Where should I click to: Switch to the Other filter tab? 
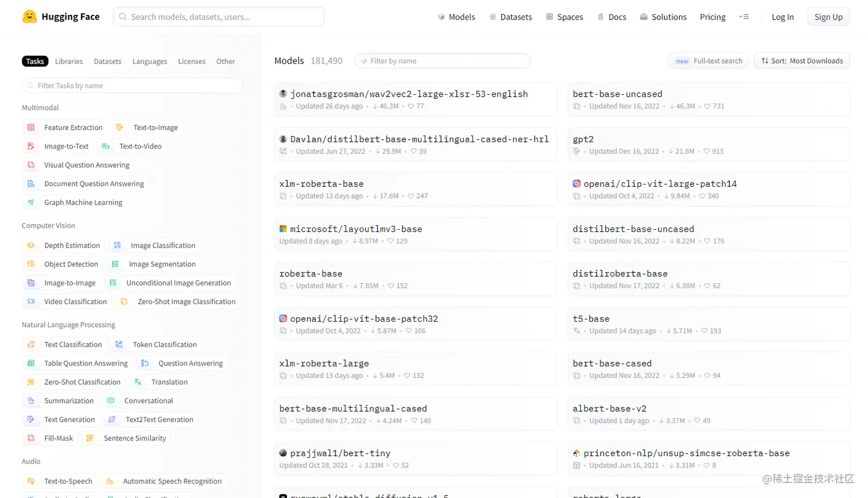point(226,61)
